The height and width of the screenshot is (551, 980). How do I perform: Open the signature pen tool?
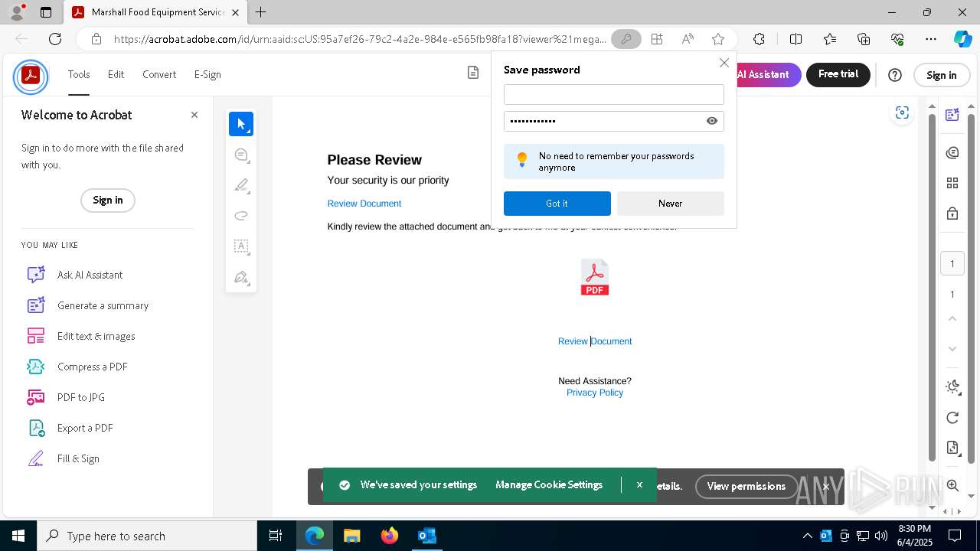click(241, 277)
